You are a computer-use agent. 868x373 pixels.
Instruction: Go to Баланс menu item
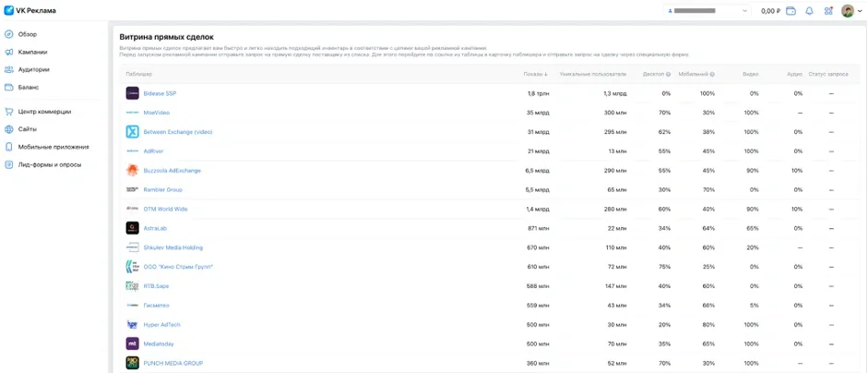pos(29,87)
